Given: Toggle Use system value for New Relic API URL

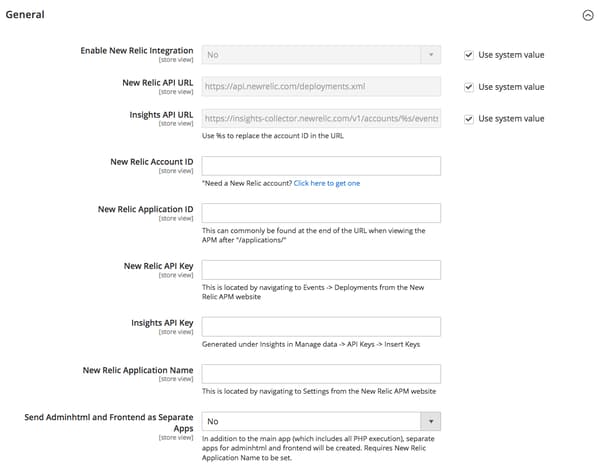Looking at the screenshot, I should pyautogui.click(x=469, y=87).
